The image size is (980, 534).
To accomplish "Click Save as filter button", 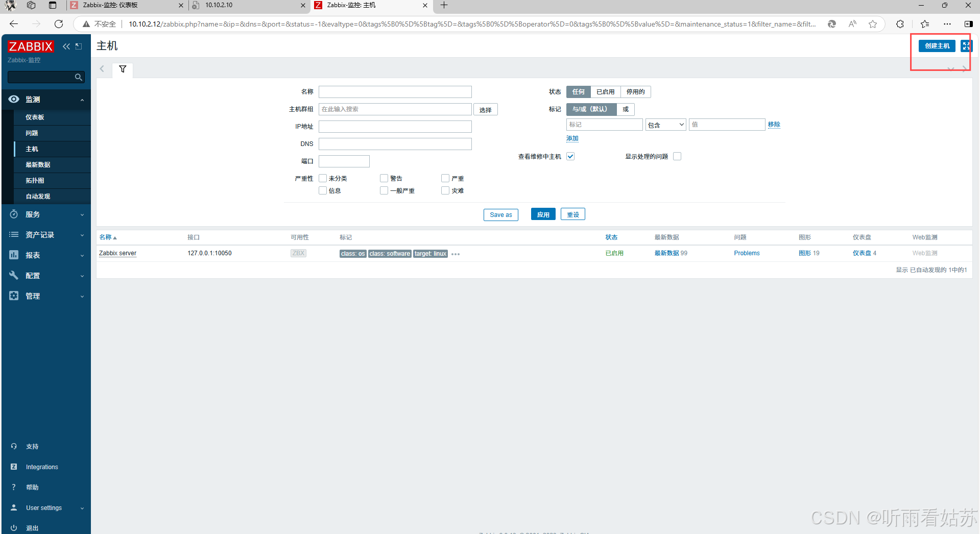I will point(500,215).
